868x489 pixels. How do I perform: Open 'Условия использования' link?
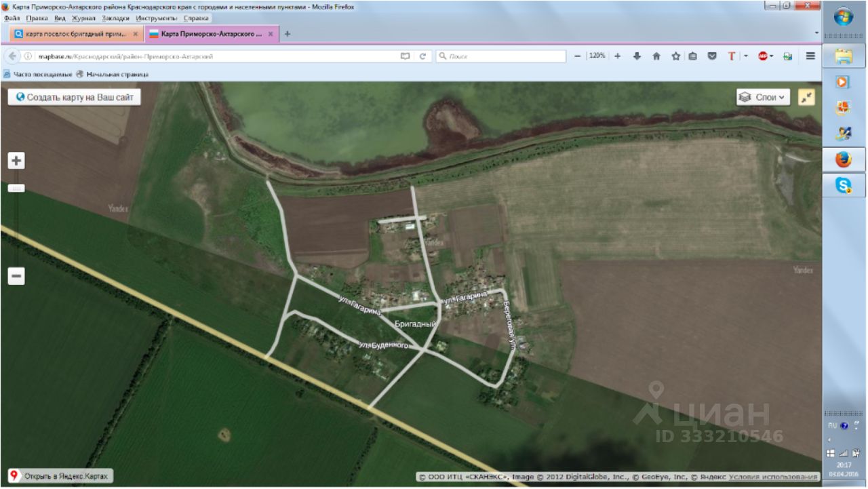773,477
